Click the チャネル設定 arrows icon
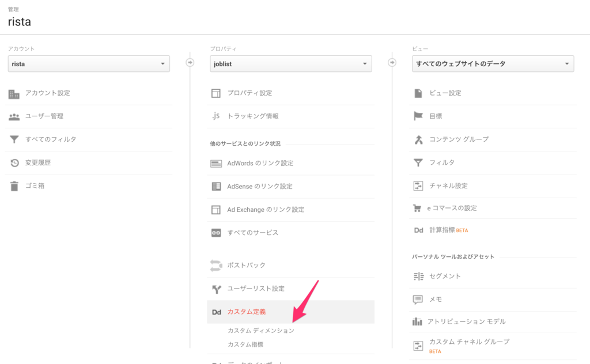This screenshot has height=364, width=590. pyautogui.click(x=418, y=186)
